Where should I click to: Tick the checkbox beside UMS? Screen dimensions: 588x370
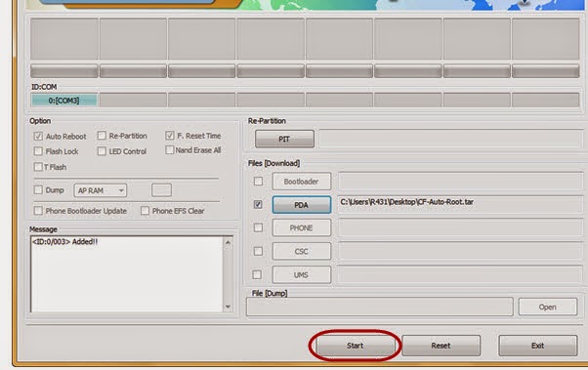(x=257, y=274)
